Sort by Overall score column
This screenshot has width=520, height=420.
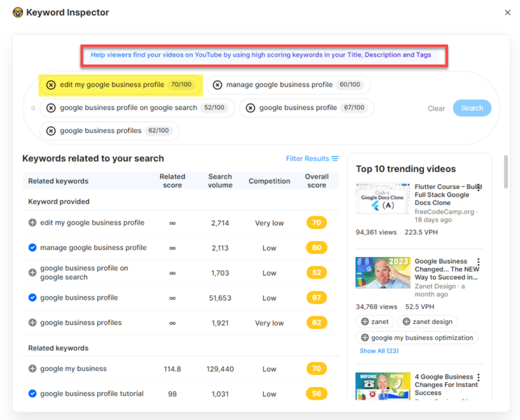point(317,181)
